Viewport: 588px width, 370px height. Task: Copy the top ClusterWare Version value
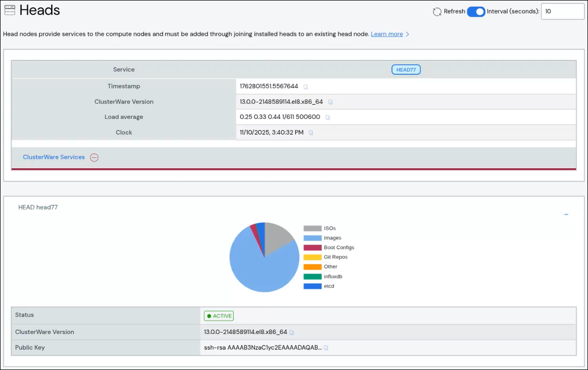tap(330, 102)
